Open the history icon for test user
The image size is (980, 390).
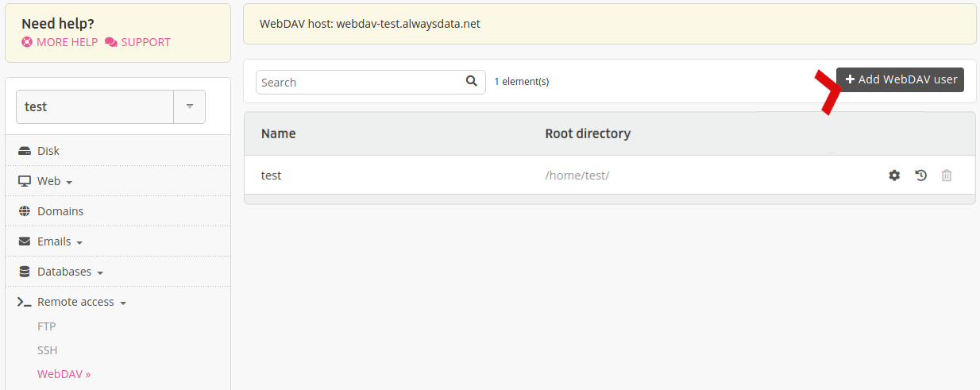point(920,176)
